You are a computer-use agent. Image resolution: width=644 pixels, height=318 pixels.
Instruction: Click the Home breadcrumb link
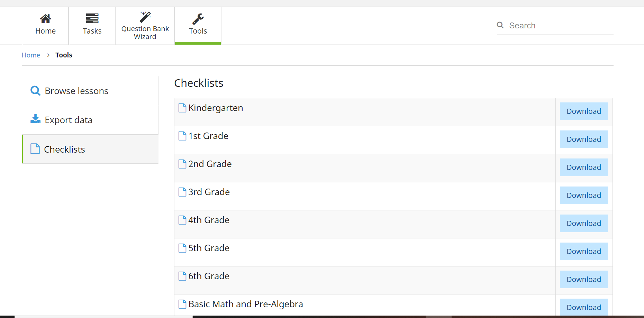click(x=31, y=55)
